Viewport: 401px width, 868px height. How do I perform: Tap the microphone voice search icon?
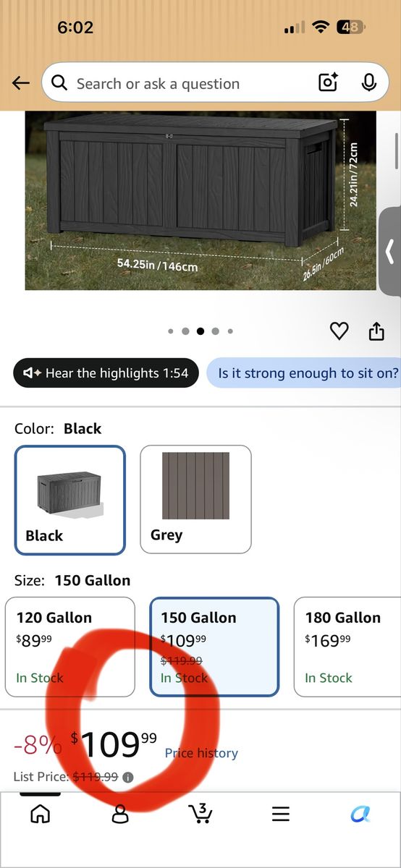pos(369,82)
